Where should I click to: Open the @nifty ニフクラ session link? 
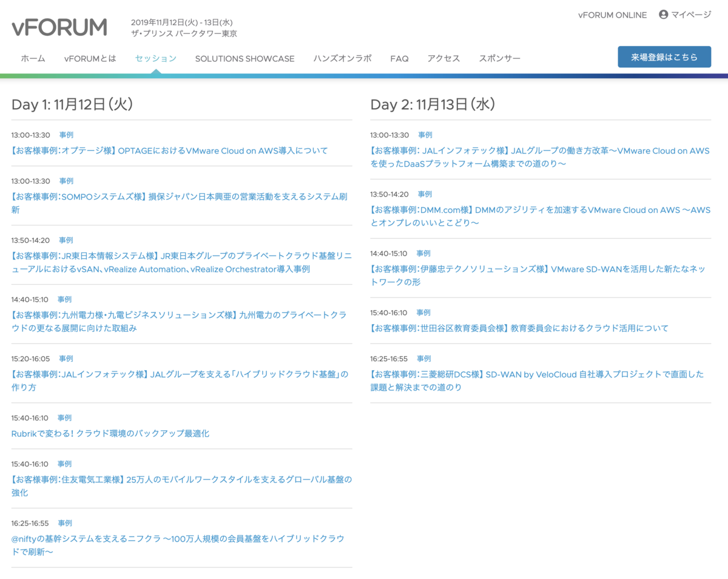[x=178, y=545]
